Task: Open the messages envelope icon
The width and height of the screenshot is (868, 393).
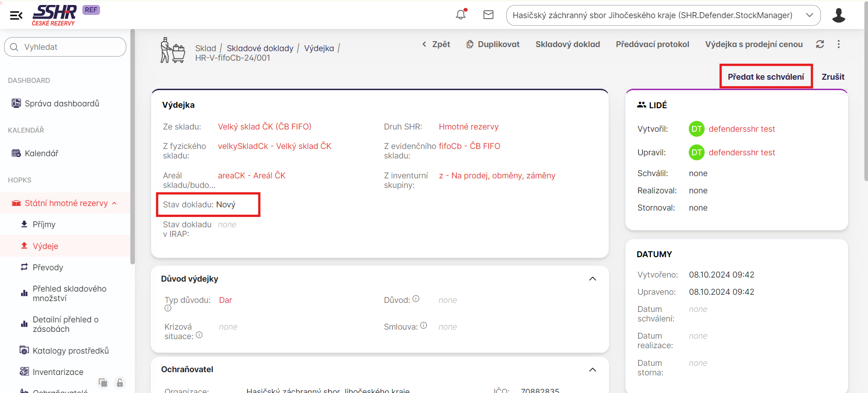Action: pos(488,15)
